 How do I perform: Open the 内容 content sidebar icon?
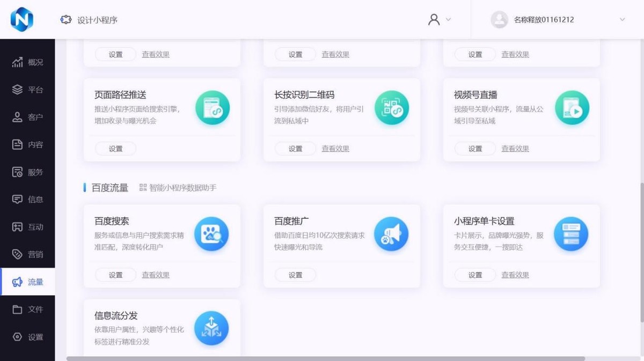pyautogui.click(x=17, y=144)
